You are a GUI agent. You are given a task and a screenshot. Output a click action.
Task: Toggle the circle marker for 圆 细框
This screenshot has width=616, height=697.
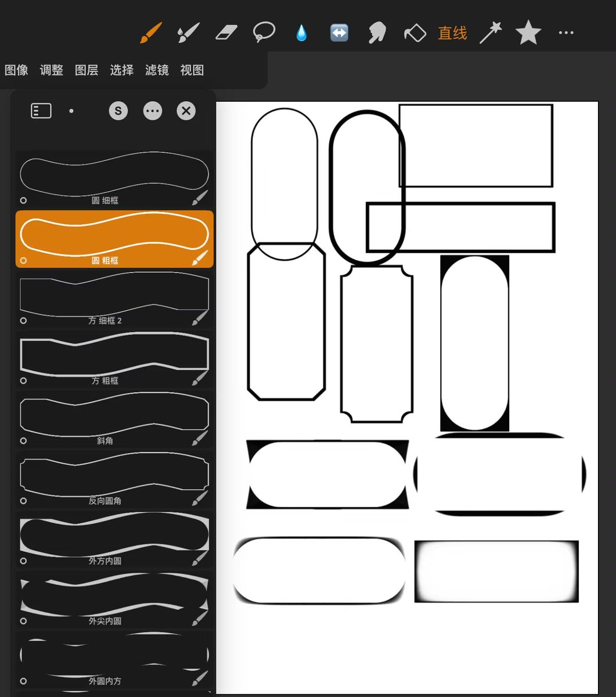pyautogui.click(x=23, y=200)
